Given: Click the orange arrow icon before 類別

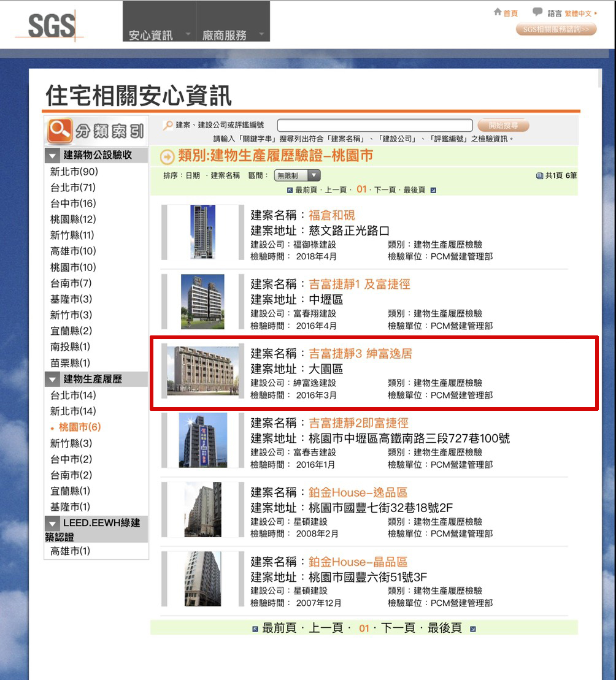Looking at the screenshot, I should pyautogui.click(x=167, y=156).
